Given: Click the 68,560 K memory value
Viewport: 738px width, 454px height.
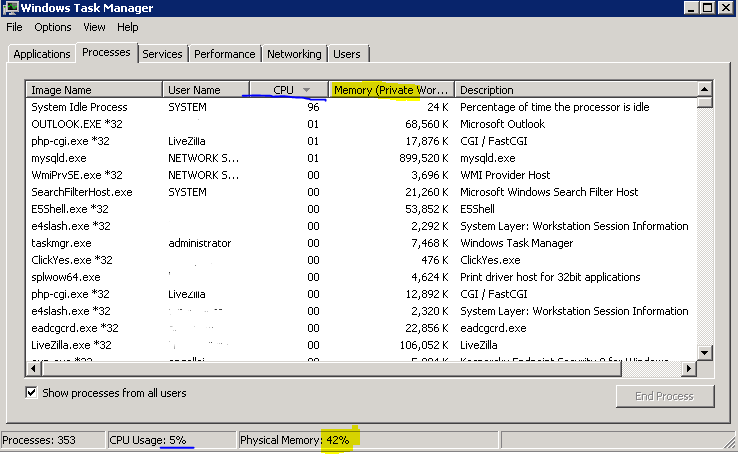Looking at the screenshot, I should coord(426,124).
